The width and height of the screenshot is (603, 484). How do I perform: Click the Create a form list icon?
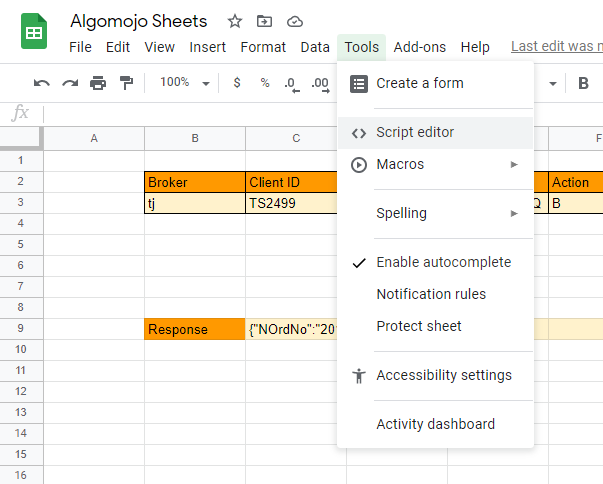click(358, 84)
